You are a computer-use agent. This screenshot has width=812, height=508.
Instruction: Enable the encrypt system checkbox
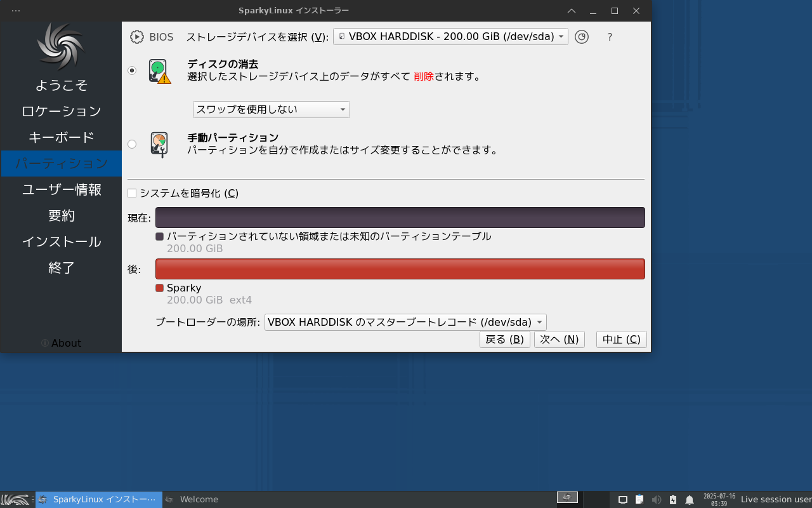[132, 193]
